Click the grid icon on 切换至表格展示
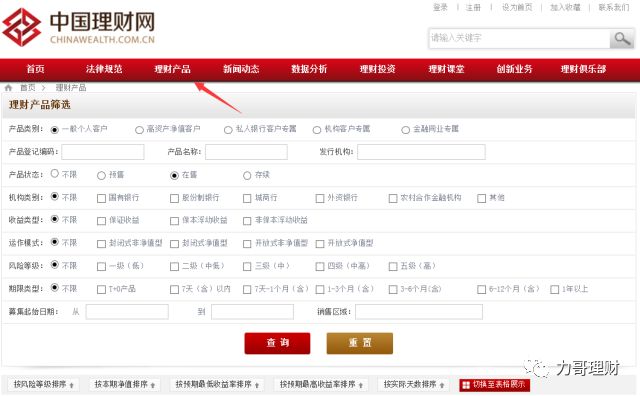Viewport: 640px width, 396px height. point(466,385)
